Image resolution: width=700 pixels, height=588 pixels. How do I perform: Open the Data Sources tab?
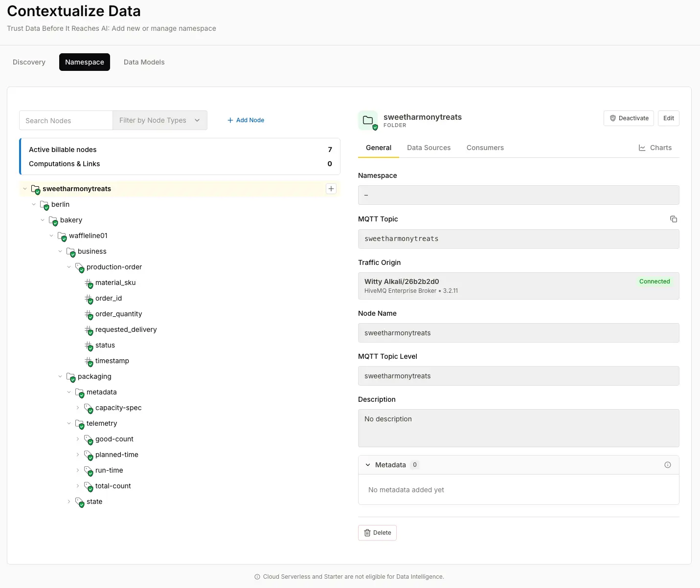coord(429,148)
